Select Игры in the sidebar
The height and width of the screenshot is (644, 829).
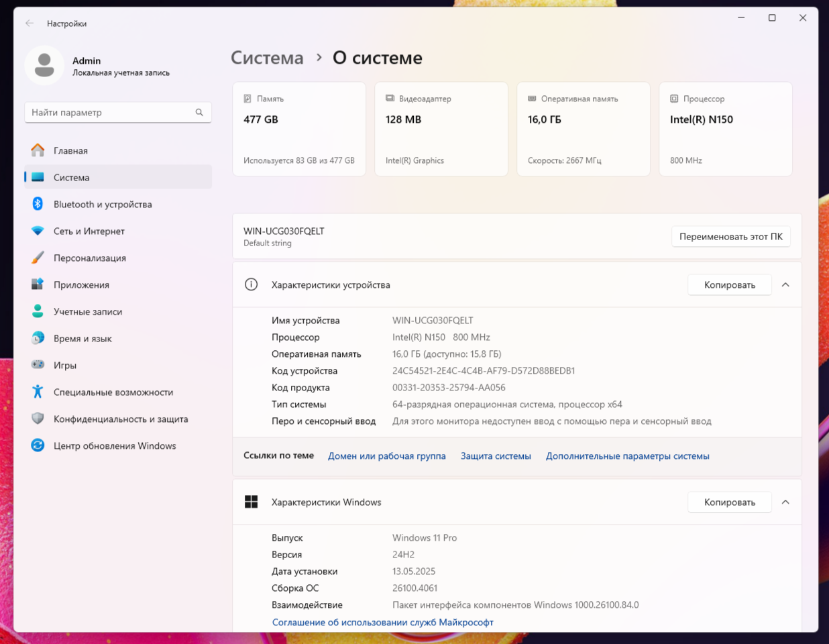coord(118,365)
